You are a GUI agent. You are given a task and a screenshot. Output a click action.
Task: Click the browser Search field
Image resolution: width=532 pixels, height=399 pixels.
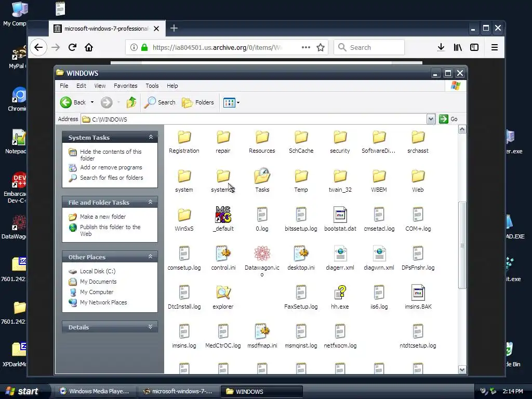[x=369, y=47]
